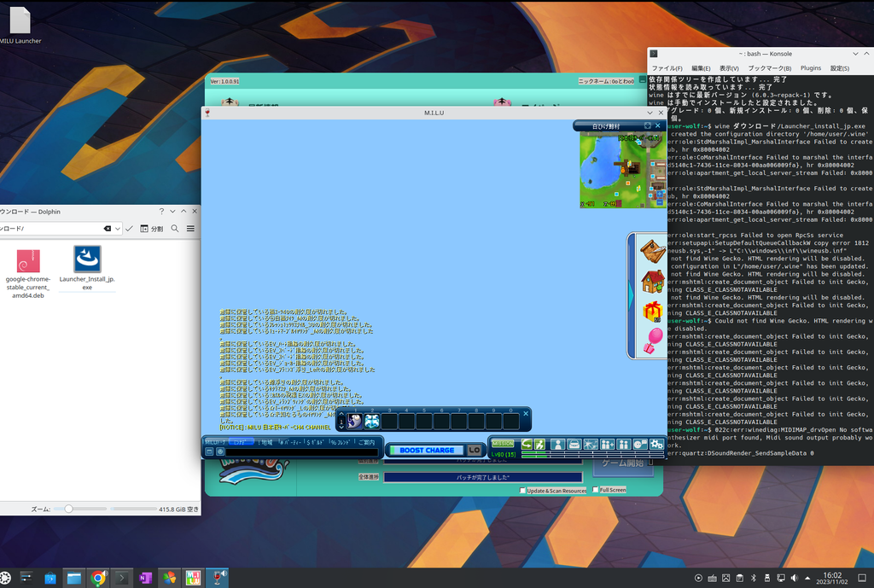Viewport: 874px width, 588px height.
Task: Click the BOOST CHARGE gauge
Action: [427, 450]
